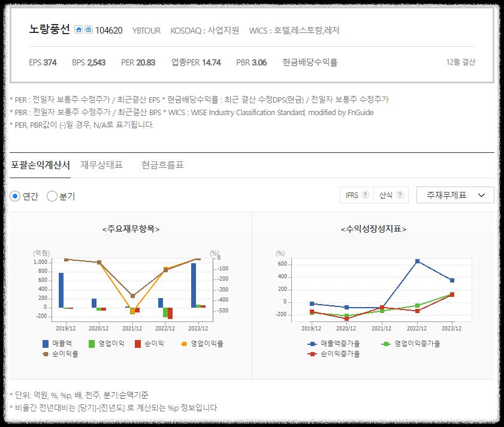504x427 pixels.
Task: Click the 2021/12 axis label in 주요재무항목 chart
Action: coord(132,329)
